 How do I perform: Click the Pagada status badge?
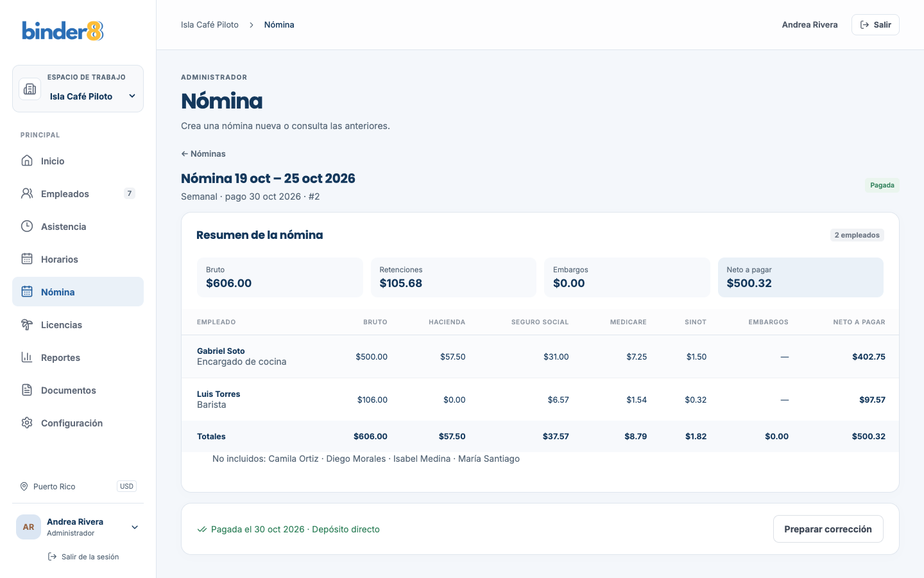pyautogui.click(x=882, y=185)
